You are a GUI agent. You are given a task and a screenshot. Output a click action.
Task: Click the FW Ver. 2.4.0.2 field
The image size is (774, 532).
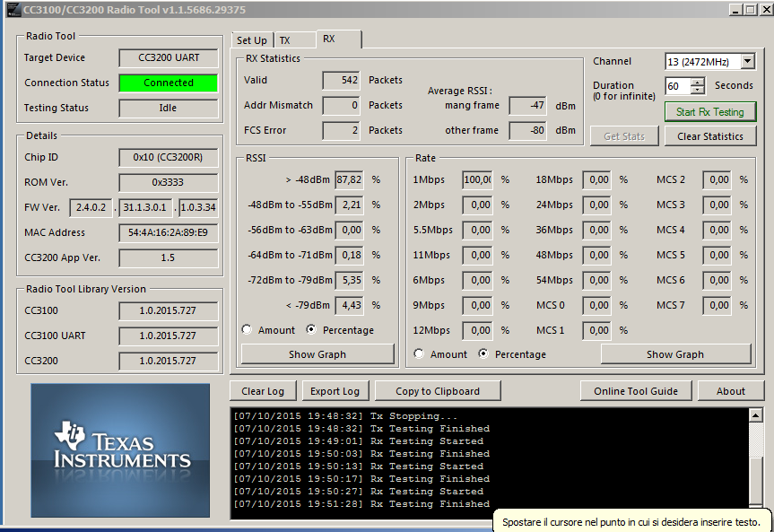click(x=91, y=207)
